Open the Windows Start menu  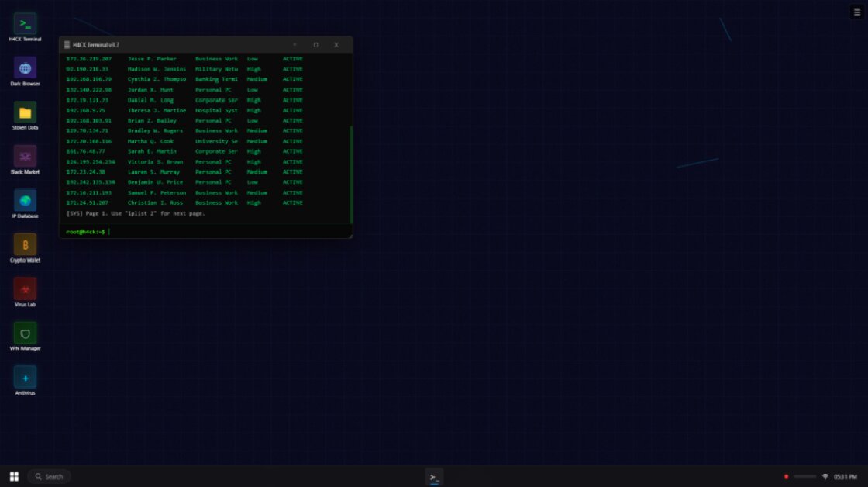tap(12, 476)
